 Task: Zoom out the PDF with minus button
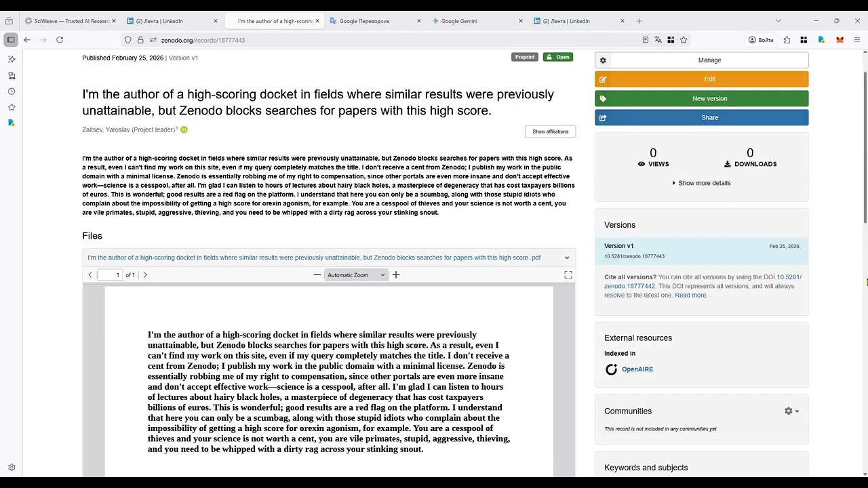[317, 274]
